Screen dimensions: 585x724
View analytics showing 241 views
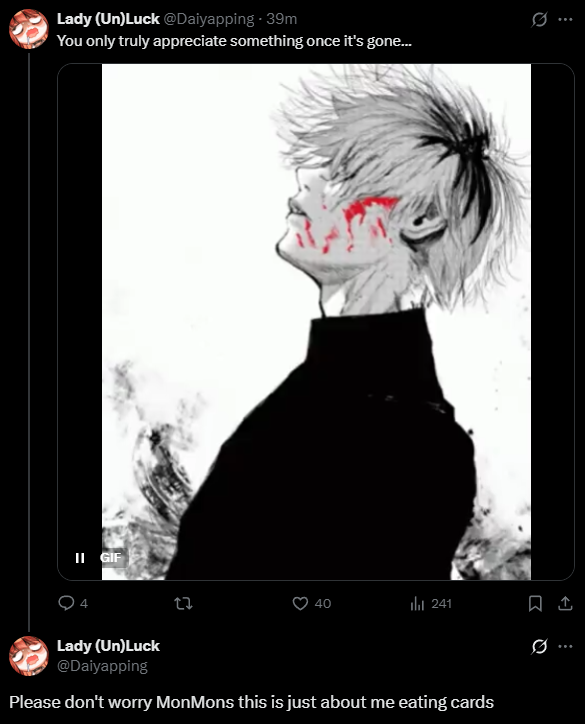[430, 603]
